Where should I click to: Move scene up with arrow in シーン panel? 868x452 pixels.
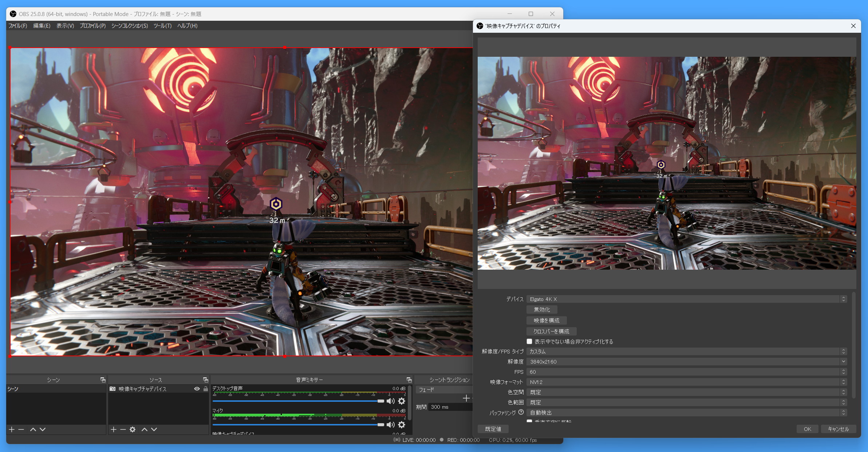click(x=33, y=429)
